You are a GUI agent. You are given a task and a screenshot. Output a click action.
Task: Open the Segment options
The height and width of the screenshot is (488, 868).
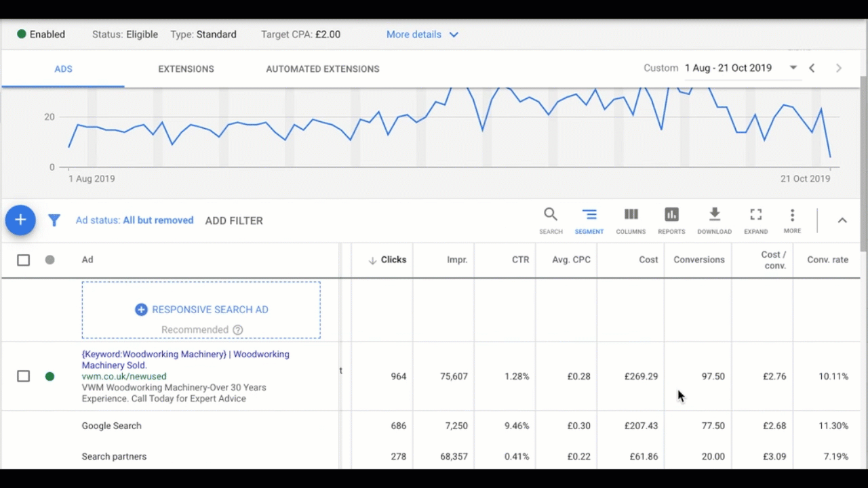589,221
